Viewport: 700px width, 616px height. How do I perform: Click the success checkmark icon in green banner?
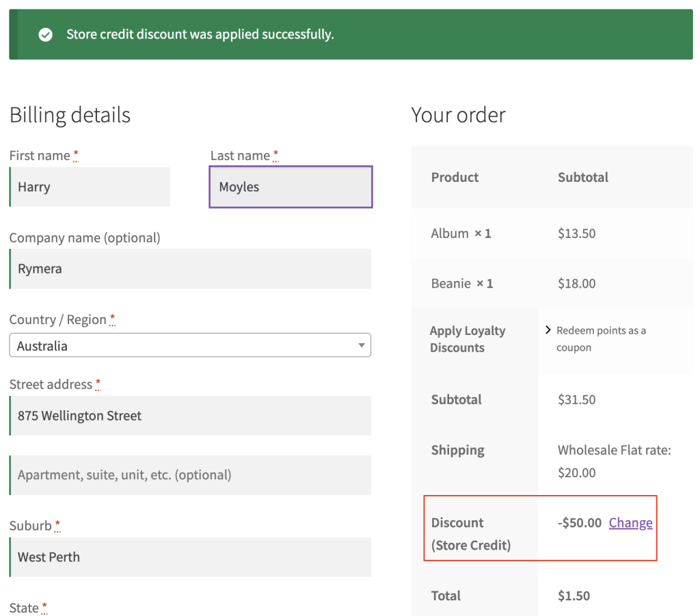[46, 34]
